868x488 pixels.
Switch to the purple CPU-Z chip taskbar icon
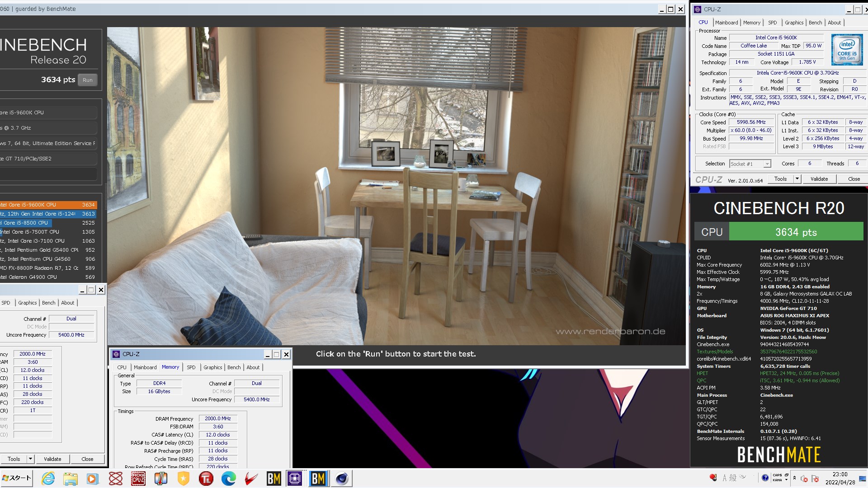[x=295, y=479]
